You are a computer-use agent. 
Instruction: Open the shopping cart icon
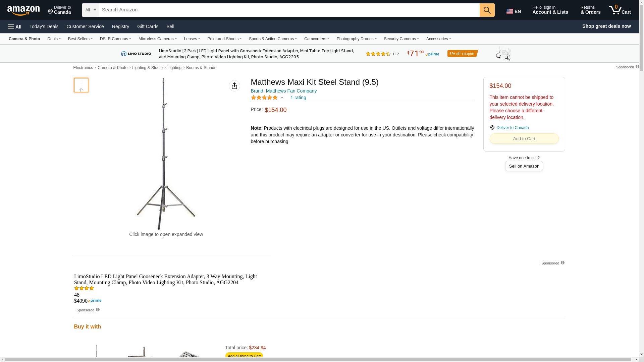pyautogui.click(x=620, y=10)
